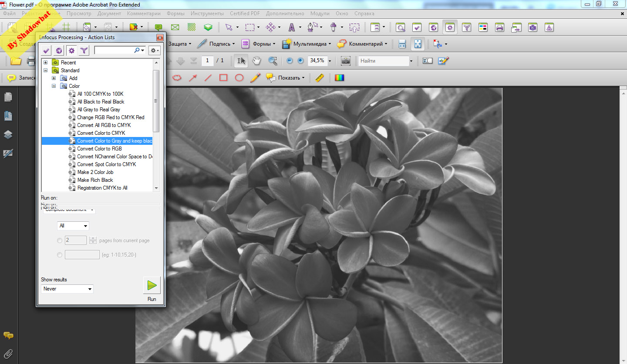Select the page range radio button

(x=60, y=255)
